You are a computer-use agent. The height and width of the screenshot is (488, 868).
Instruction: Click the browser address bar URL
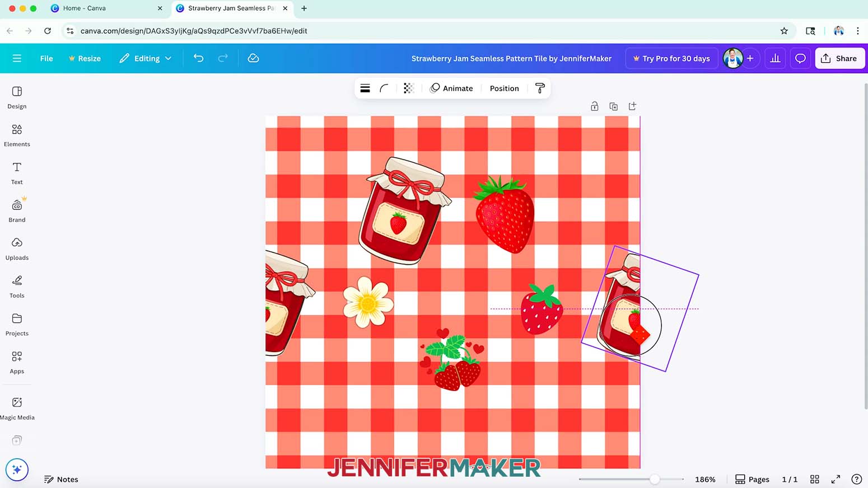pyautogui.click(x=194, y=31)
